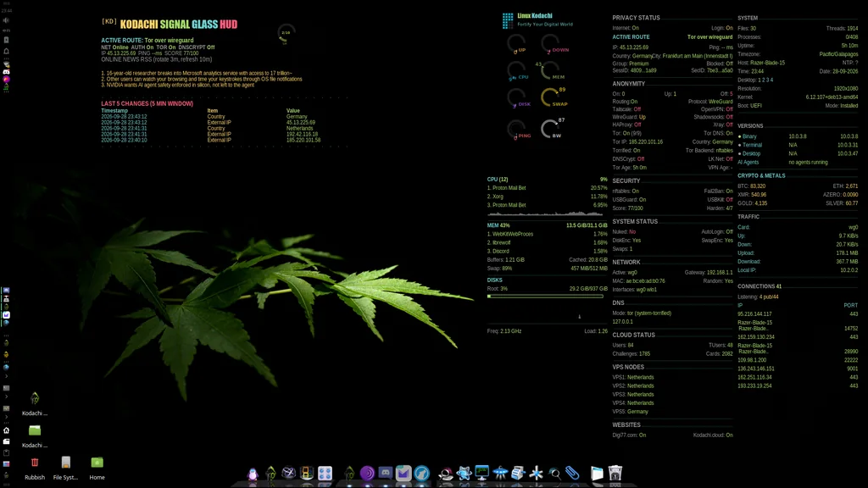Open the trash bin at dock's end

click(x=615, y=473)
